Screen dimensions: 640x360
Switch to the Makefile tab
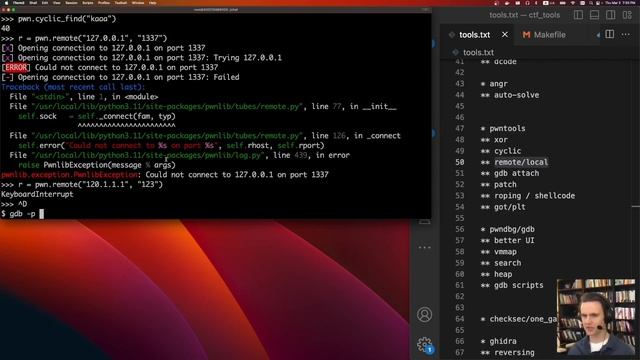click(550, 35)
